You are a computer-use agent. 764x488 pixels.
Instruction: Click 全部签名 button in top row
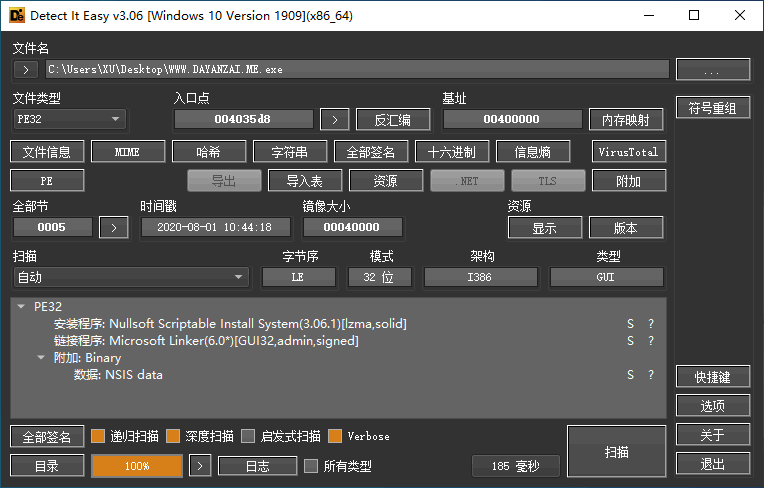[370, 152]
